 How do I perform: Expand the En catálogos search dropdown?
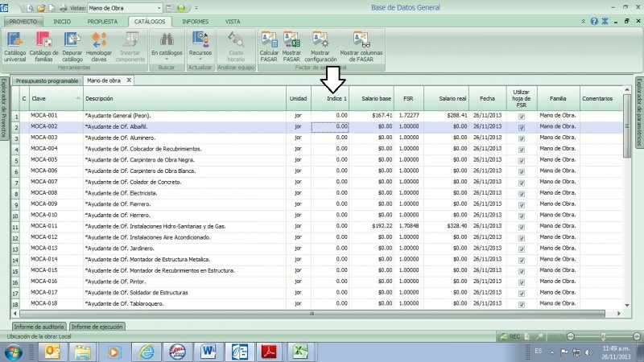(x=166, y=54)
